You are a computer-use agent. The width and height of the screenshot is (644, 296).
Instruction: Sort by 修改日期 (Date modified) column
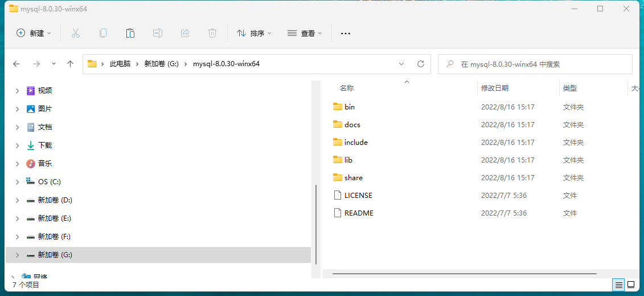click(495, 88)
